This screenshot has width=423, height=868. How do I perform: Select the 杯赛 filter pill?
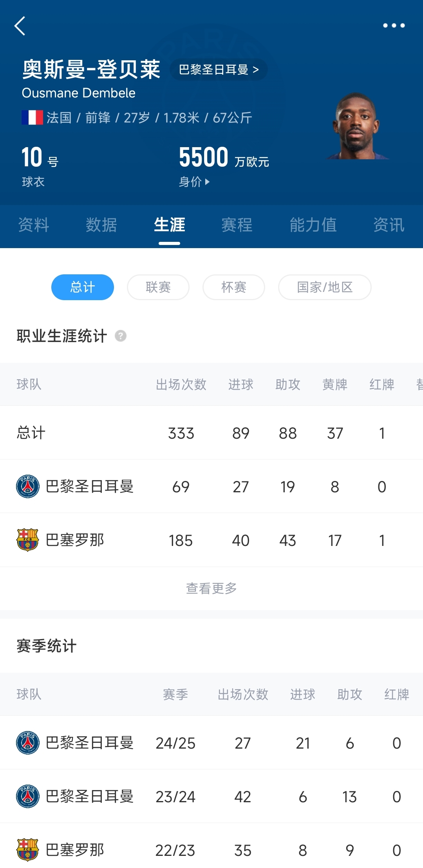pyautogui.click(x=234, y=287)
